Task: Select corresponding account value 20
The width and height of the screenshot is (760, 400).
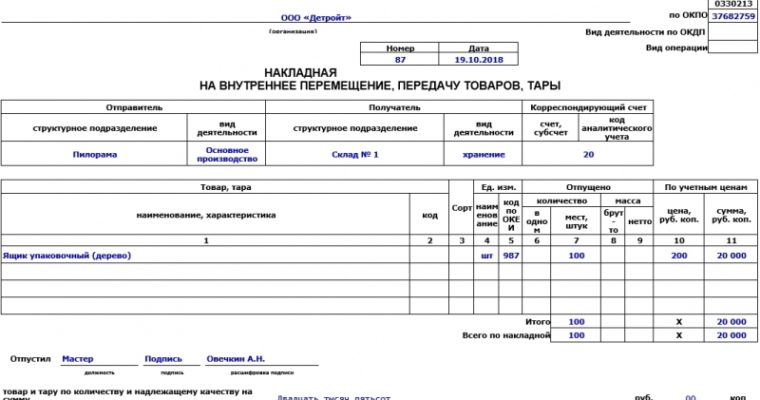Action: pyautogui.click(x=588, y=155)
